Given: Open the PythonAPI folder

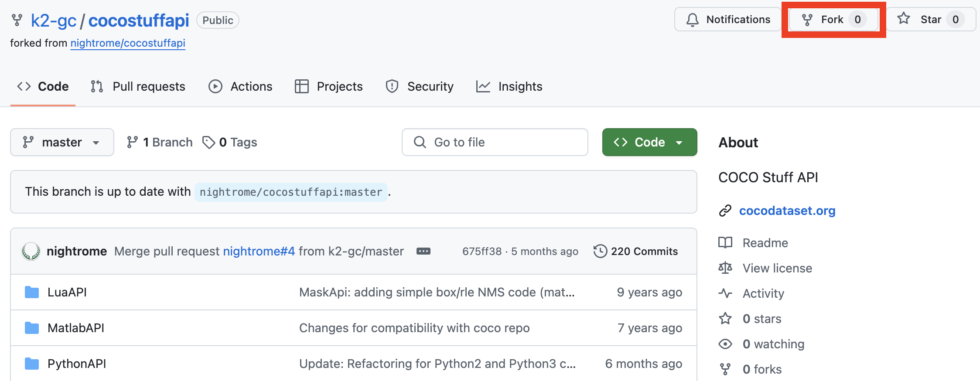Looking at the screenshot, I should point(77,364).
